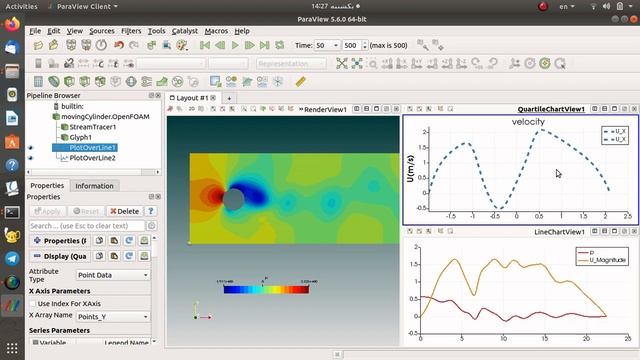Viewport: 640px width, 360px height.
Task: Split RenderView1 horizontally
Action: coord(357,109)
